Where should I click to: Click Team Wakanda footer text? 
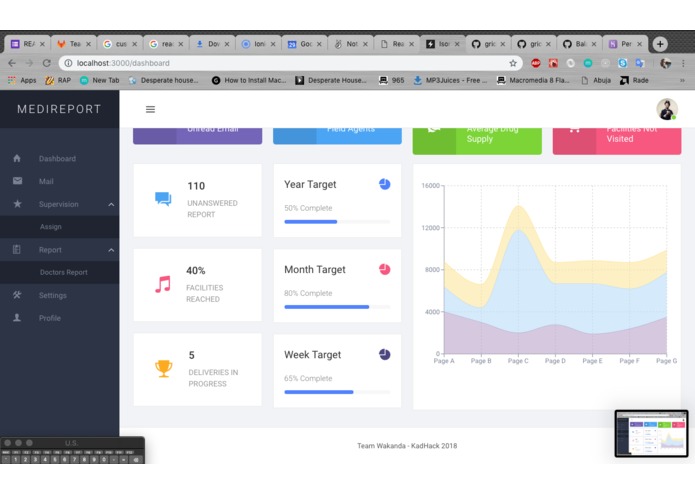click(407, 446)
